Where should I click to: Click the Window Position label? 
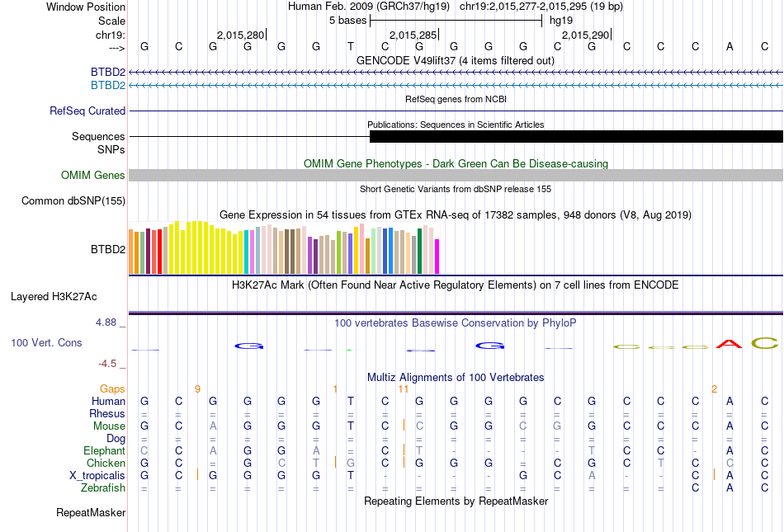point(86,7)
